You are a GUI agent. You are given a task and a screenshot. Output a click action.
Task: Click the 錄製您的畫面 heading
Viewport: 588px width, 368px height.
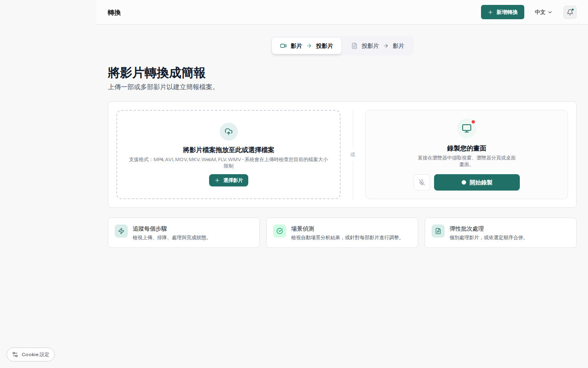pos(467,148)
